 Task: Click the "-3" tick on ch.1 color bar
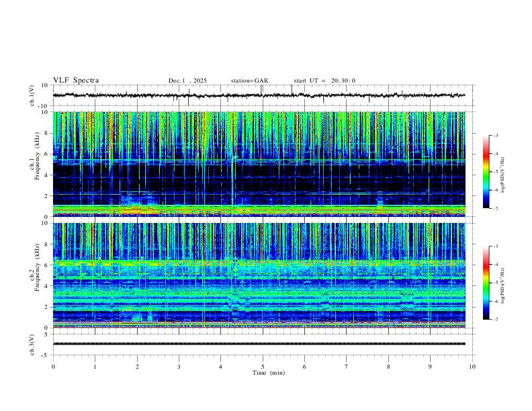coord(495,135)
